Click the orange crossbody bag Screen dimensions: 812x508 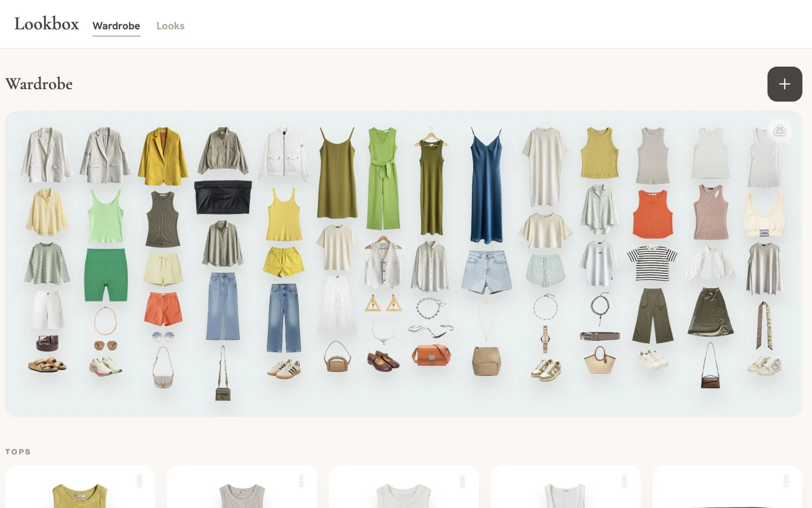coord(431,354)
